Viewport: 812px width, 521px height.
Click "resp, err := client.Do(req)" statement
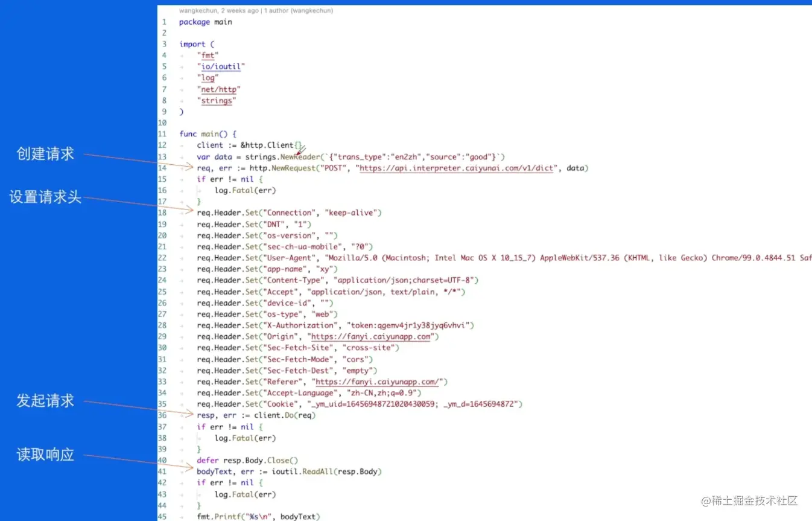point(256,415)
